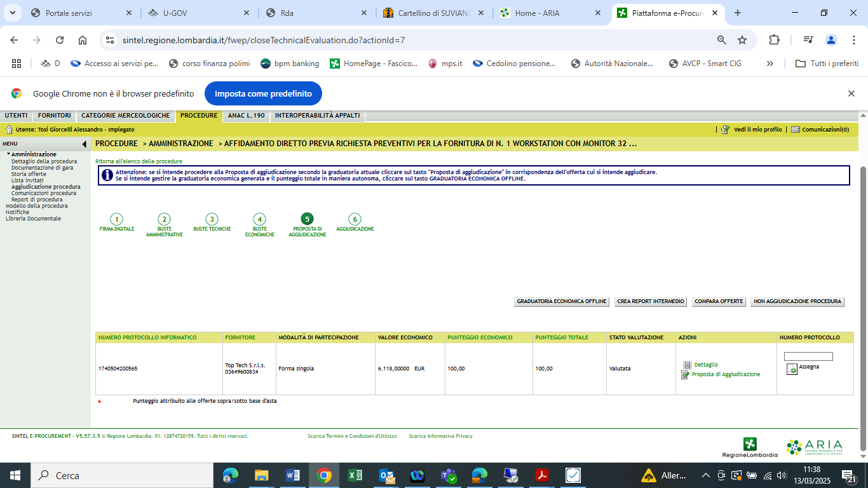
Task: Switch to the Home - ARIA browser tab
Action: (550, 13)
